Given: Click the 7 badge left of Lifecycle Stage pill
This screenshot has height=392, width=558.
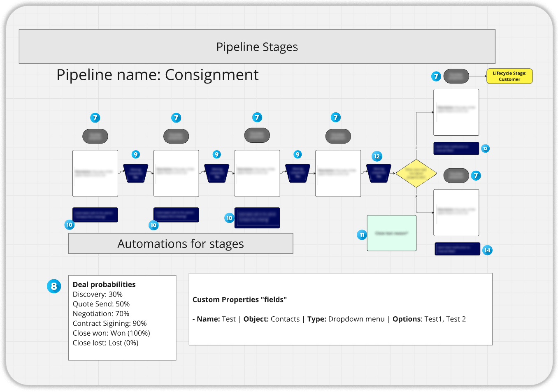Looking at the screenshot, I should [x=436, y=77].
